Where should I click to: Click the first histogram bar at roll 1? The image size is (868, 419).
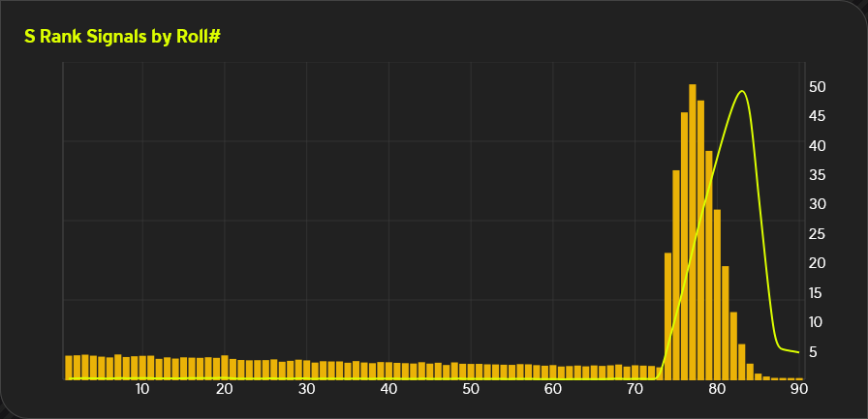coord(69,368)
